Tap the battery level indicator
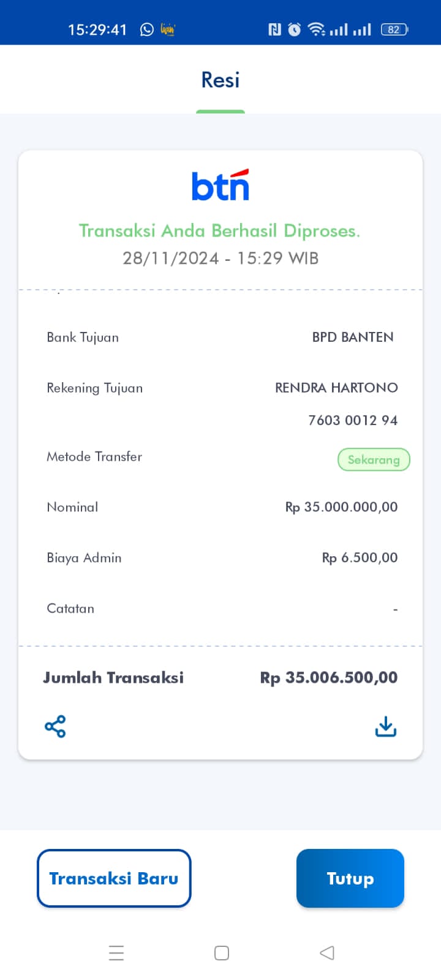Screen dimensions: 441x980 (394, 29)
